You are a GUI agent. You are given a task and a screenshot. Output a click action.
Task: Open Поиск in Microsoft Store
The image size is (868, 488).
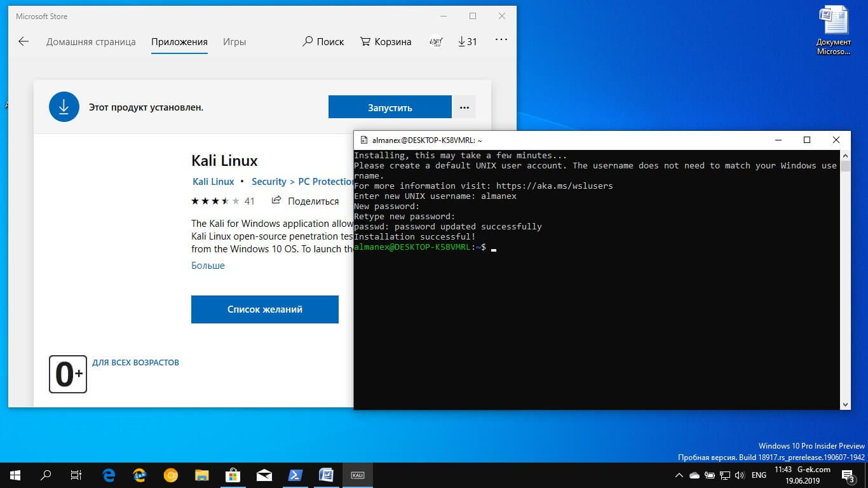click(x=323, y=42)
